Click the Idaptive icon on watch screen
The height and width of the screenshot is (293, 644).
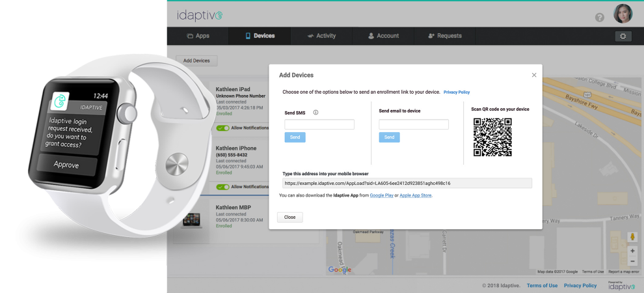[60, 101]
